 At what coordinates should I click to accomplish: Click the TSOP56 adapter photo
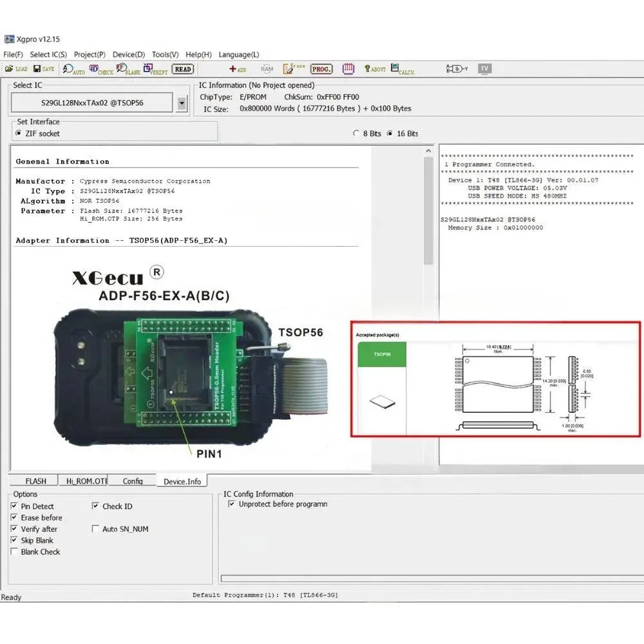click(191, 377)
